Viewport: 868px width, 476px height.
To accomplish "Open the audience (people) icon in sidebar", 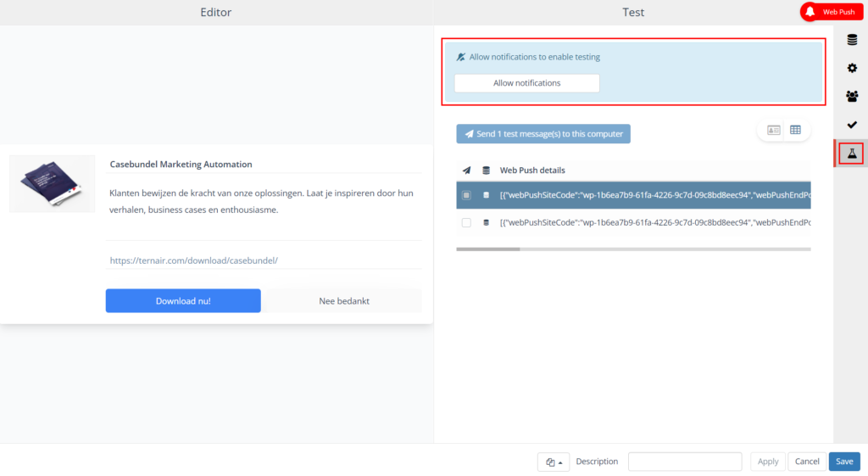I will [x=852, y=97].
